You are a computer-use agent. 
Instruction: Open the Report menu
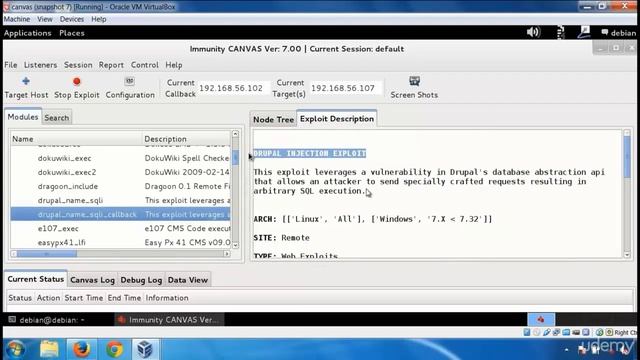tap(111, 65)
